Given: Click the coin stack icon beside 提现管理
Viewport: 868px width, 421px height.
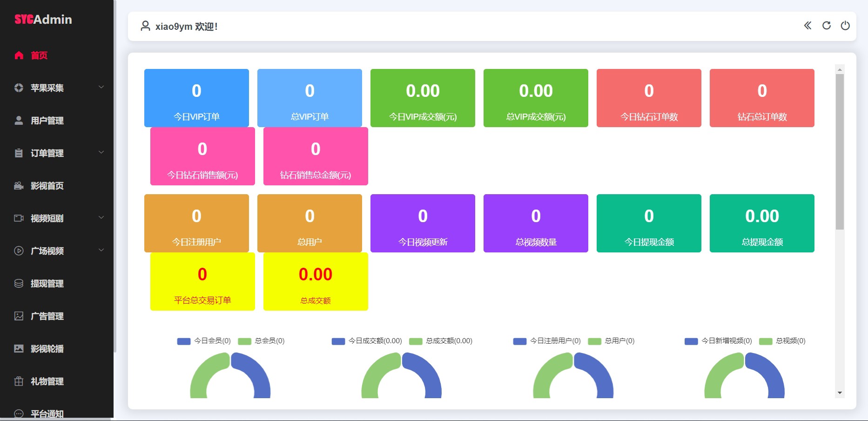Looking at the screenshot, I should click(x=19, y=284).
